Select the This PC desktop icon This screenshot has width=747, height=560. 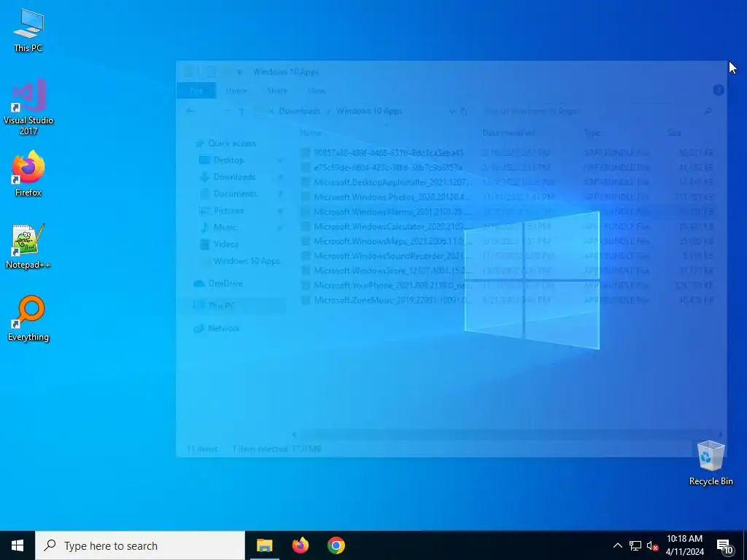(x=28, y=31)
